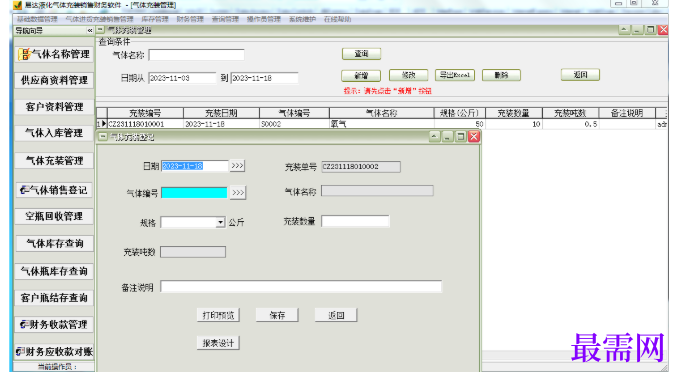Image resolution: width=683 pixels, height=379 pixels.
Task: Open 气体名称管理 in the navigation sidebar
Action: click(54, 54)
